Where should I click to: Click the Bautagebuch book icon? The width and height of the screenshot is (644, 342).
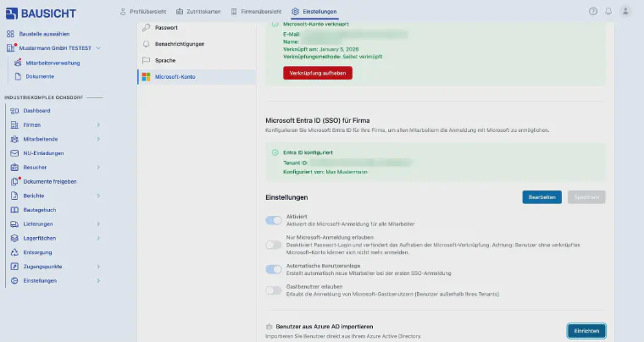coord(14,210)
